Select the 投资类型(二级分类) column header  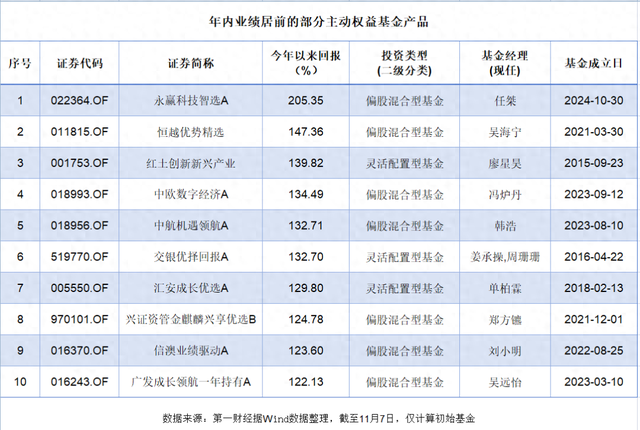[x=404, y=63]
